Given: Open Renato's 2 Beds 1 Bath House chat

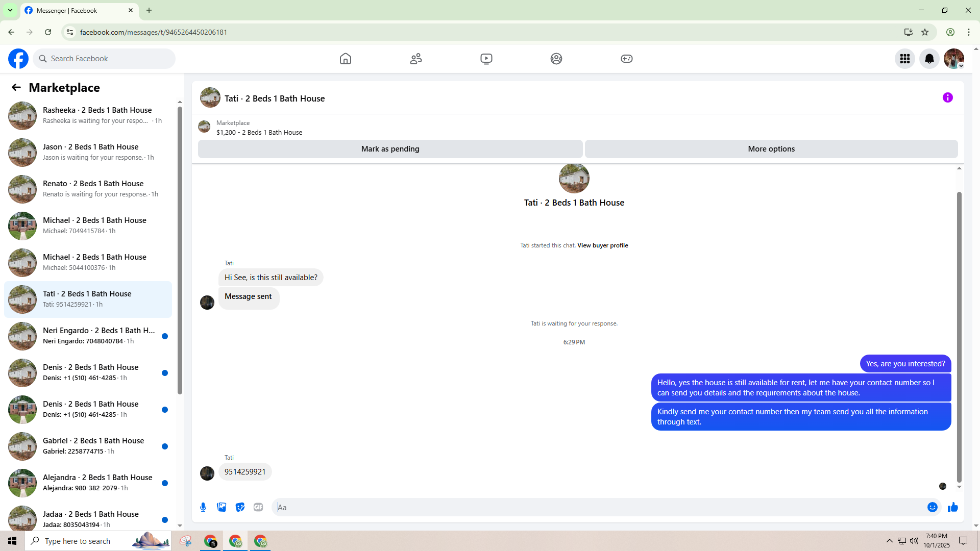Looking at the screenshot, I should point(88,189).
